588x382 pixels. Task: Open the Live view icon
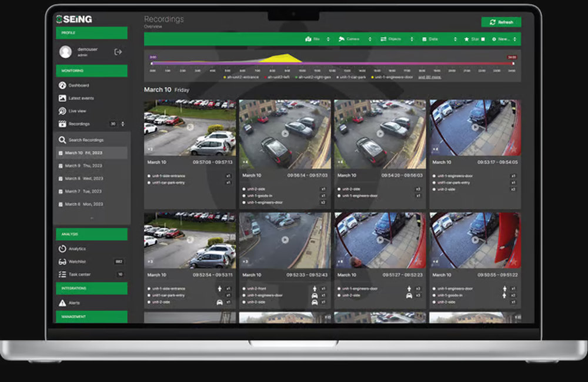62,111
